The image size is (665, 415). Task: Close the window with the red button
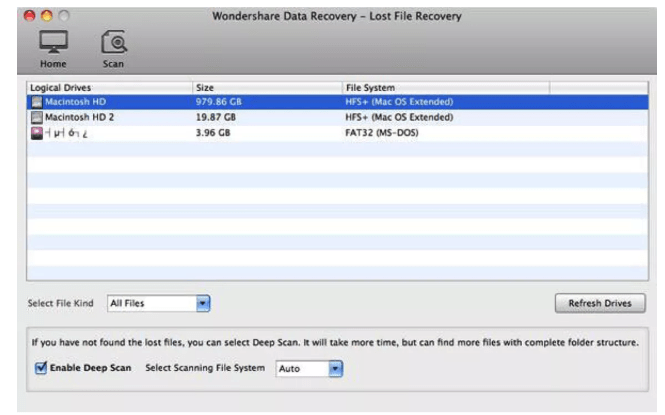pos(29,16)
